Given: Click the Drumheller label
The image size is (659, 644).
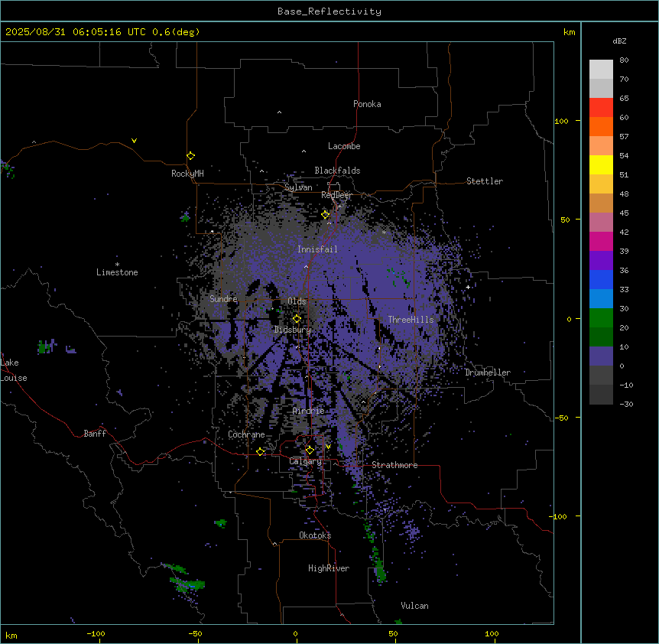Looking at the screenshot, I should point(488,372).
